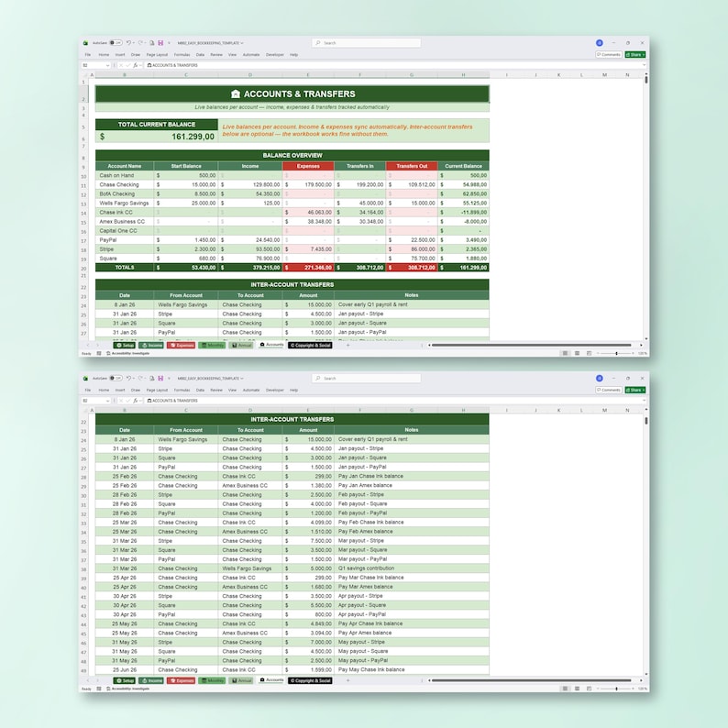Open Review tab in upper Excel window
This screenshot has height=728, width=728.
point(216,55)
